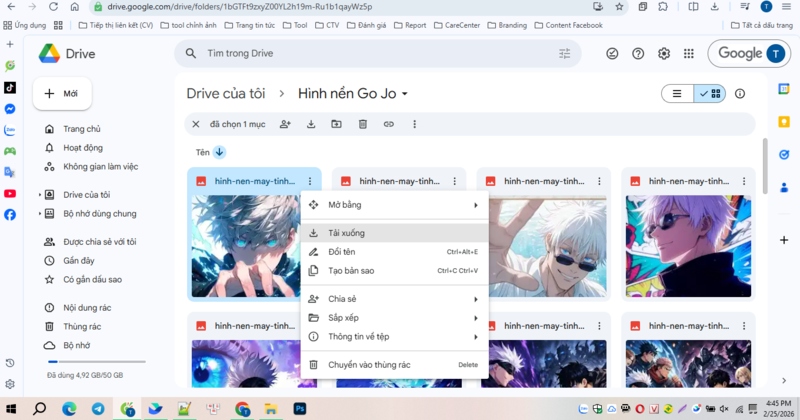Open search filter options icon
The height and width of the screenshot is (420, 800).
coord(565,54)
